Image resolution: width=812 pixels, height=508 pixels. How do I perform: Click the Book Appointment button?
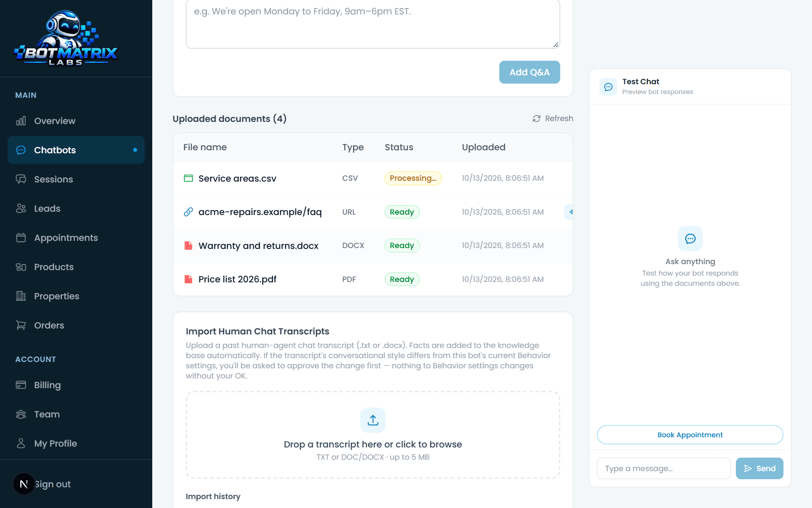pyautogui.click(x=690, y=435)
